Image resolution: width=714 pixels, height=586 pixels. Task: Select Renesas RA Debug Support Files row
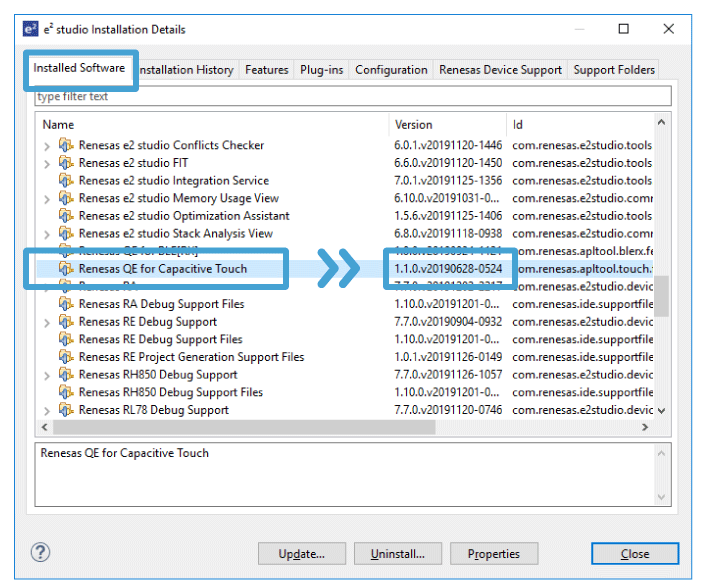[x=345, y=304]
